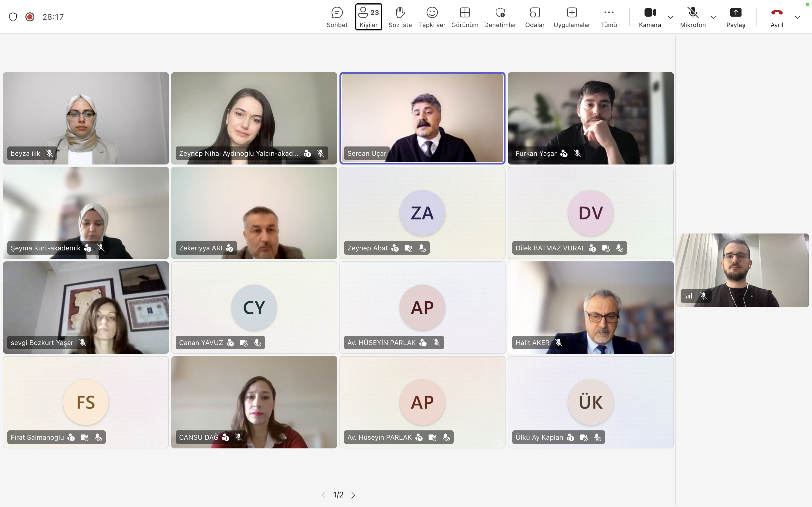Open Uygulamalar apps menu
This screenshot has width=812, height=507.
point(572,17)
